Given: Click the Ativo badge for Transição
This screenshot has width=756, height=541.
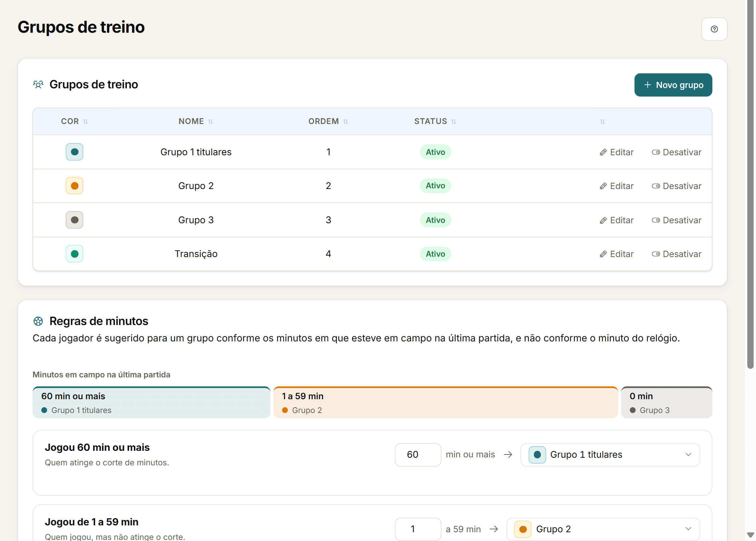Looking at the screenshot, I should point(435,254).
